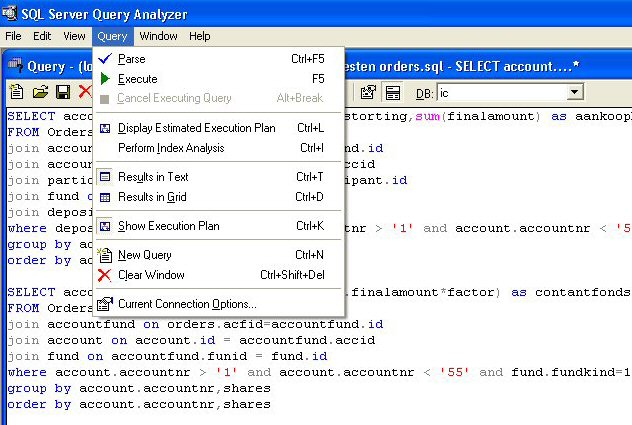Click the SQL Server Query Analyzer title icon
The height and width of the screenshot is (425, 632).
point(9,13)
